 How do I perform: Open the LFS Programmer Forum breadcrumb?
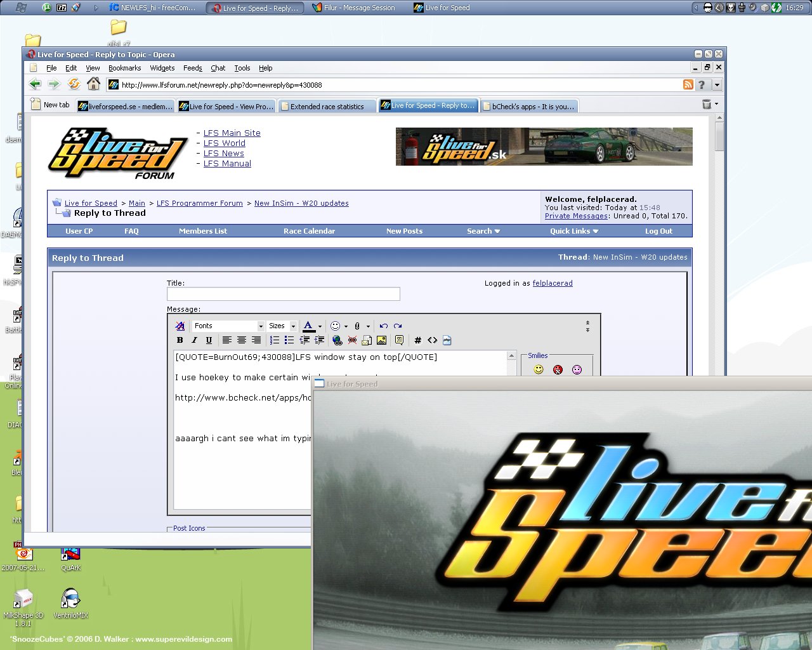(x=200, y=203)
